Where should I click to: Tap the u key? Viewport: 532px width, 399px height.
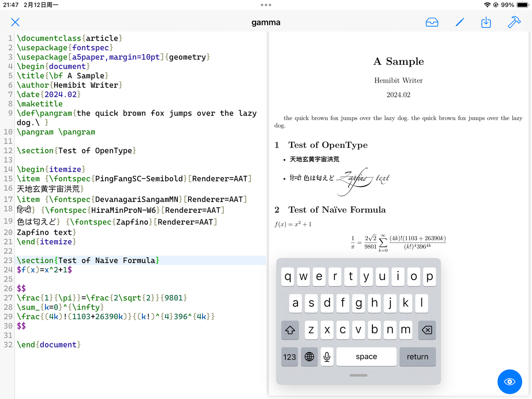[x=382, y=276]
